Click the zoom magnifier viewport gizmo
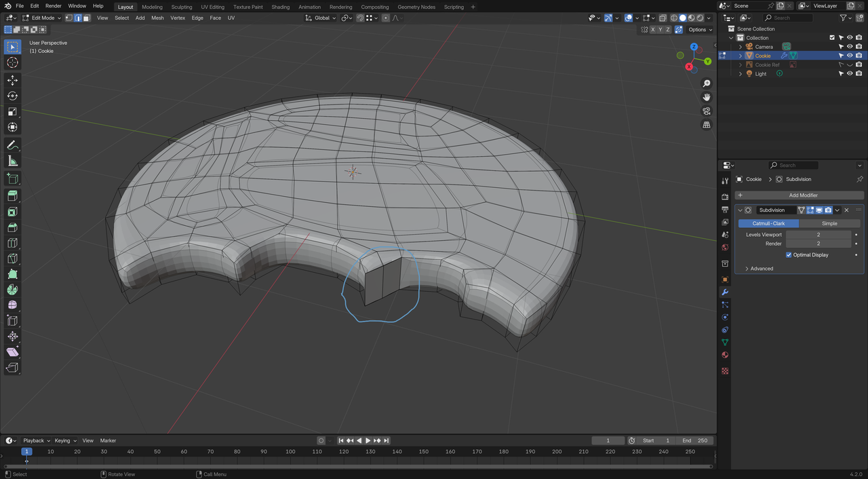This screenshot has height=479, width=868. (707, 83)
